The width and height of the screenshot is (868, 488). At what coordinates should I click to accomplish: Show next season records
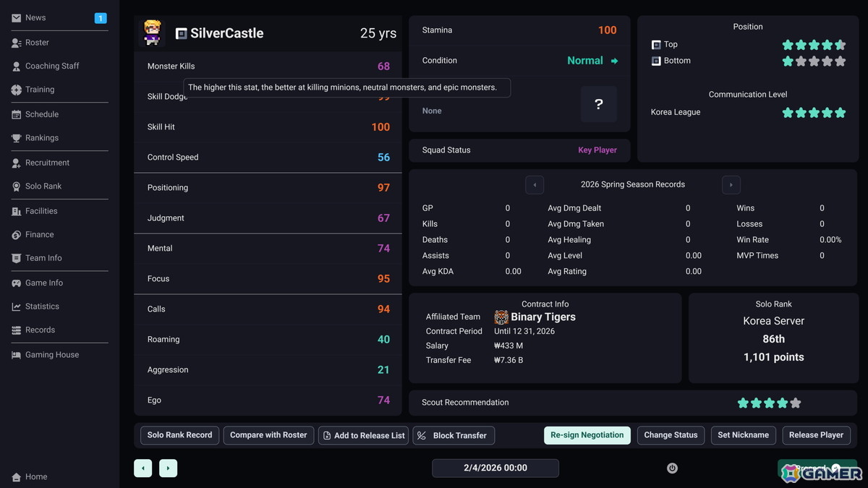point(731,185)
